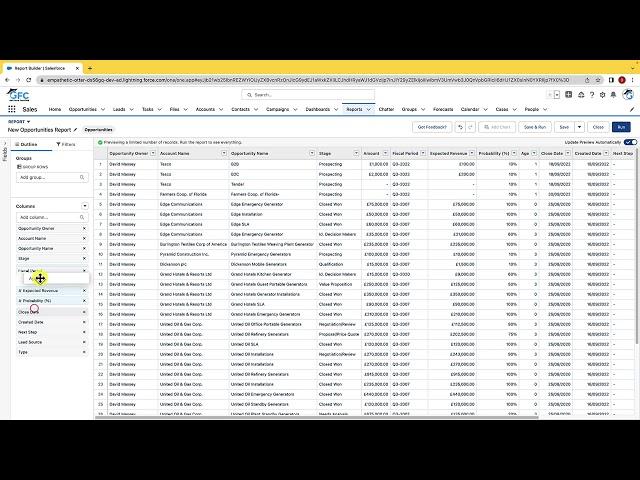Click the Close button in report header
The image size is (640, 480).
tap(598, 127)
